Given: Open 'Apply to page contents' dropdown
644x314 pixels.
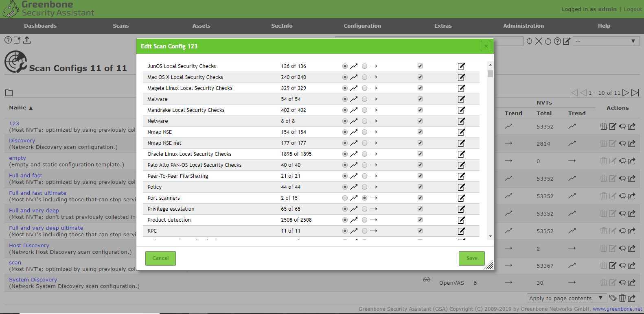Looking at the screenshot, I should pos(566,298).
